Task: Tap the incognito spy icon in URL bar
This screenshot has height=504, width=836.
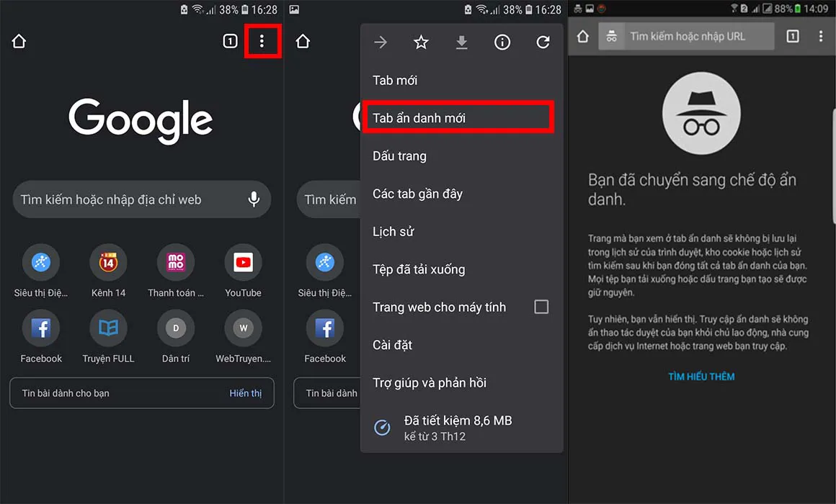Action: [x=612, y=37]
